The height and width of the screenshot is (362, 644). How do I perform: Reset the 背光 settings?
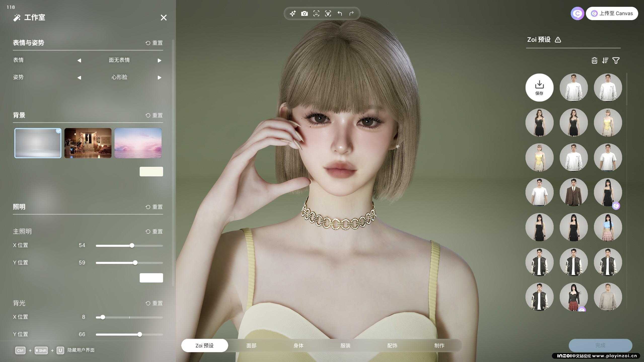[154, 303]
